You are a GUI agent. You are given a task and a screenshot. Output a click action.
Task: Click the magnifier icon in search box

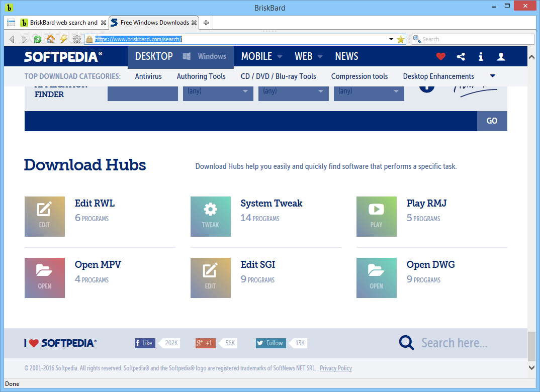pyautogui.click(x=417, y=39)
